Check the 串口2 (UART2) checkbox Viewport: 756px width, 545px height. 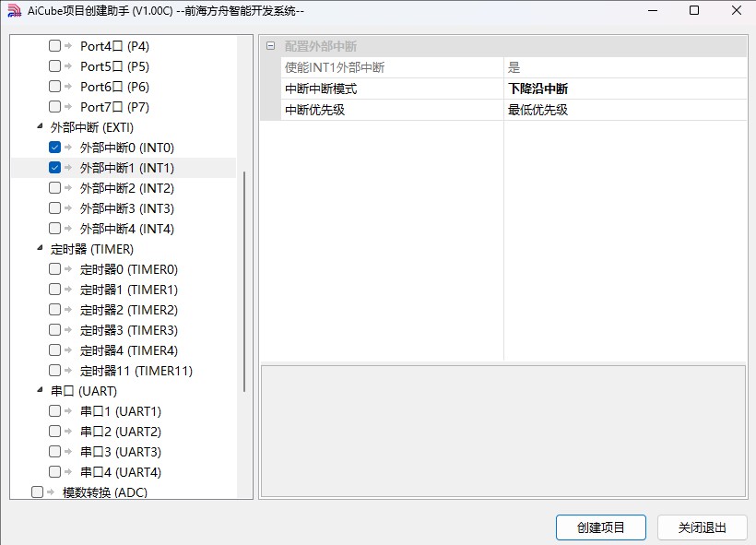click(55, 431)
